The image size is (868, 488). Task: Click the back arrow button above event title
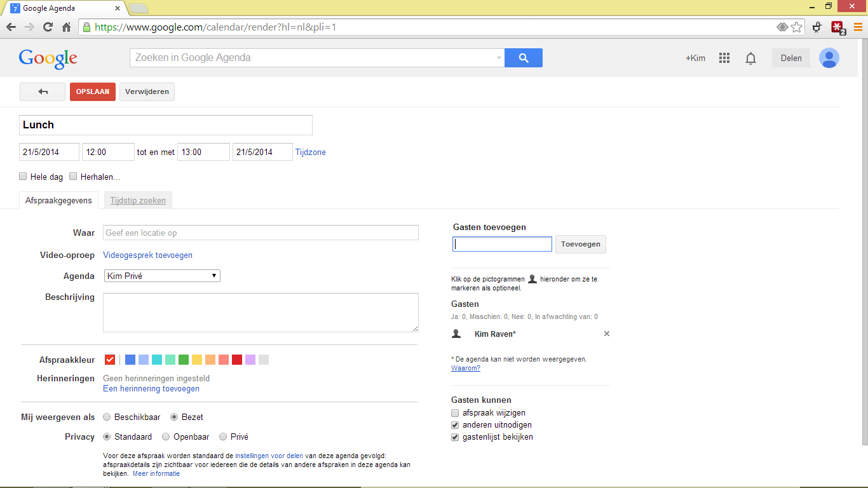(43, 92)
